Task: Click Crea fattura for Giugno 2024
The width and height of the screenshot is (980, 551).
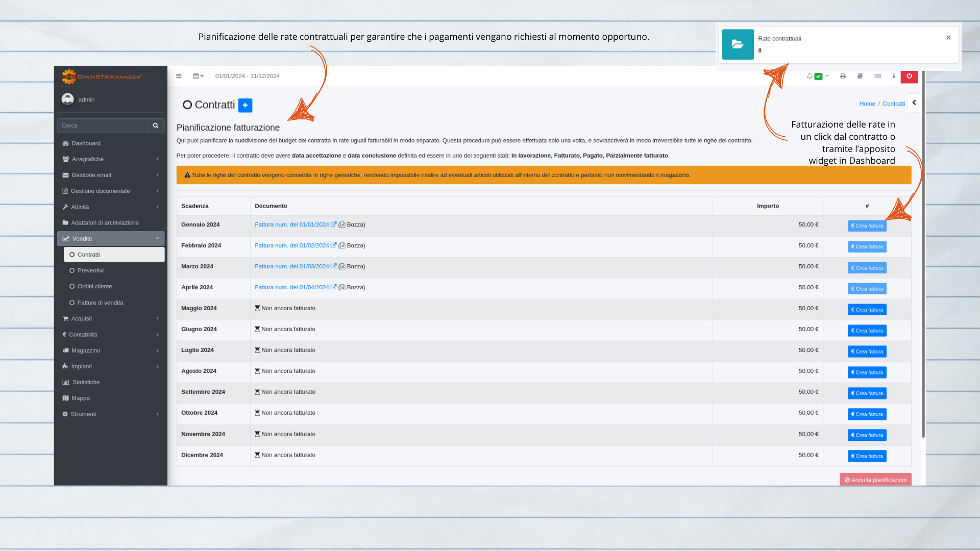Action: pyautogui.click(x=867, y=331)
